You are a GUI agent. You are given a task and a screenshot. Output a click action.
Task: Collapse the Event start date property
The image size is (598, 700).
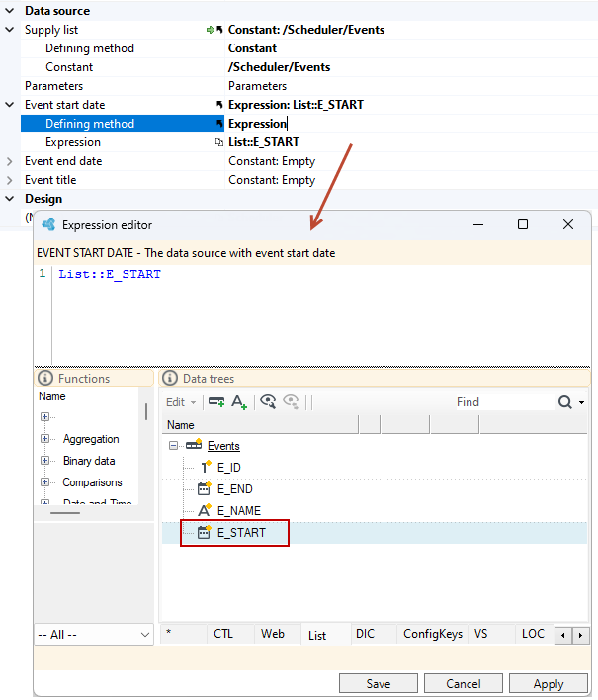click(9, 105)
